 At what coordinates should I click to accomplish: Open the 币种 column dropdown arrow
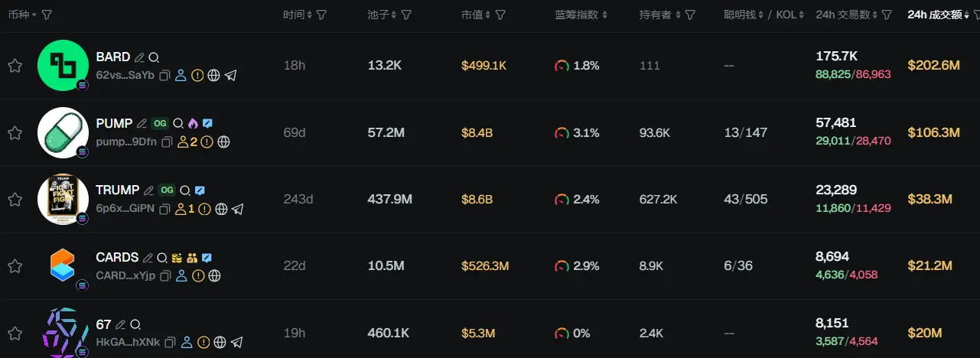(34, 15)
